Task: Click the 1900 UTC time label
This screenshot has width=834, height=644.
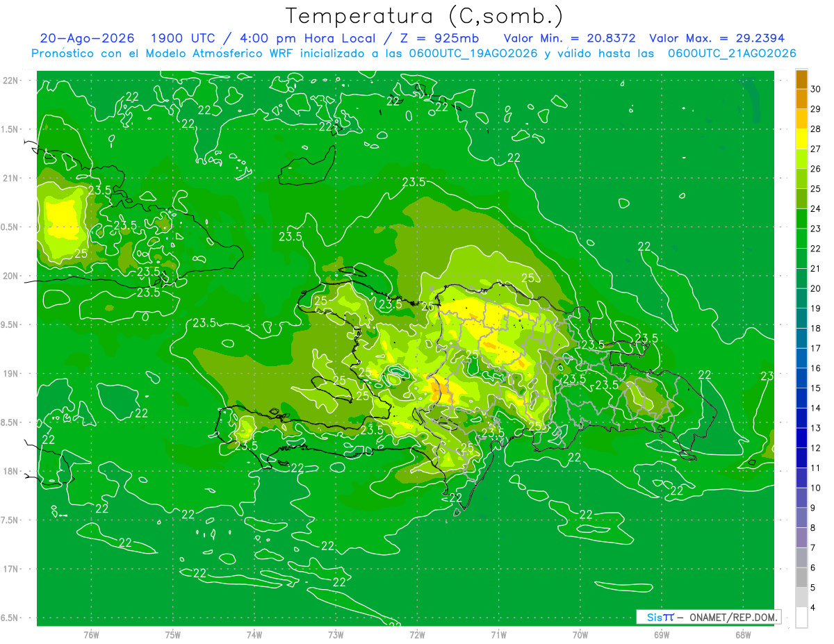Action: pos(183,38)
